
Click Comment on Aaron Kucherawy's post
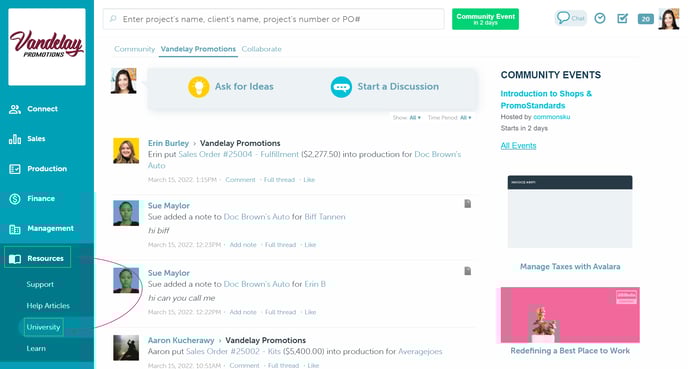point(244,365)
